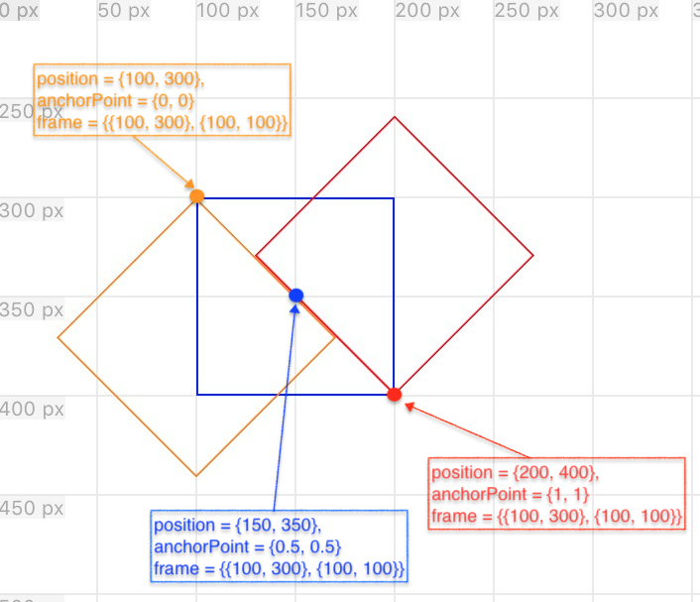Click the orange anchor point dot

[x=197, y=196]
